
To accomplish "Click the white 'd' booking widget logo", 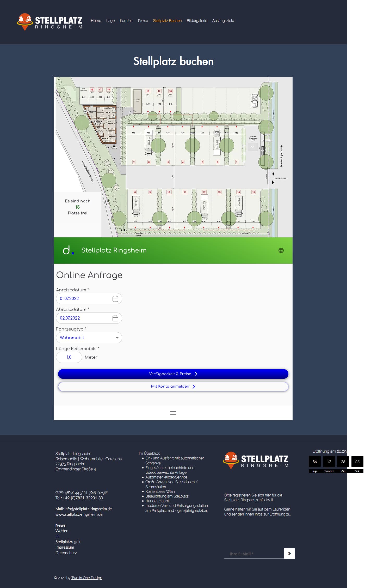I will [x=68, y=250].
